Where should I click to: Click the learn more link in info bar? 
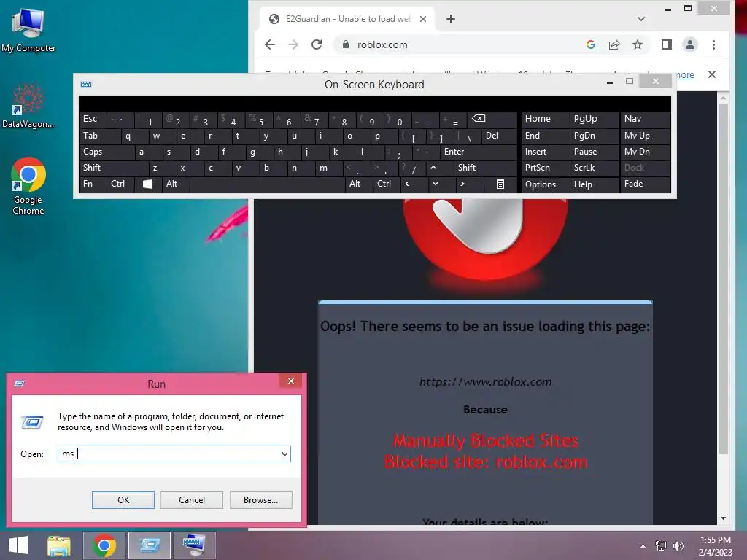coord(686,75)
